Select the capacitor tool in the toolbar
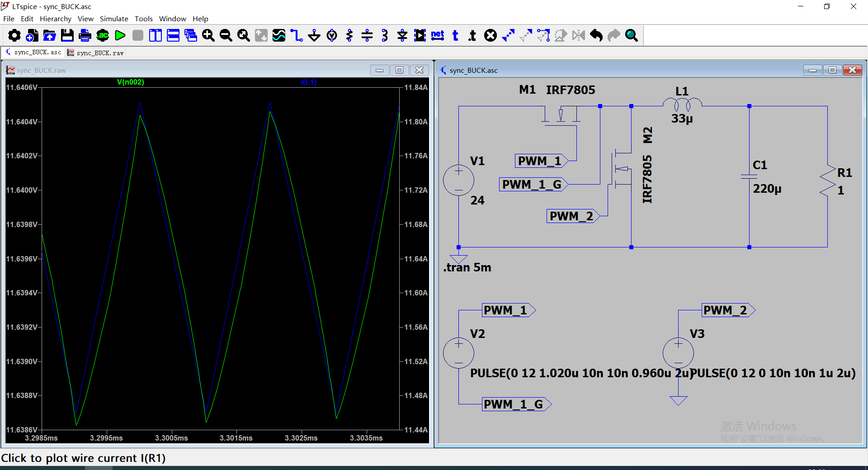This screenshot has height=470, width=868. (367, 35)
